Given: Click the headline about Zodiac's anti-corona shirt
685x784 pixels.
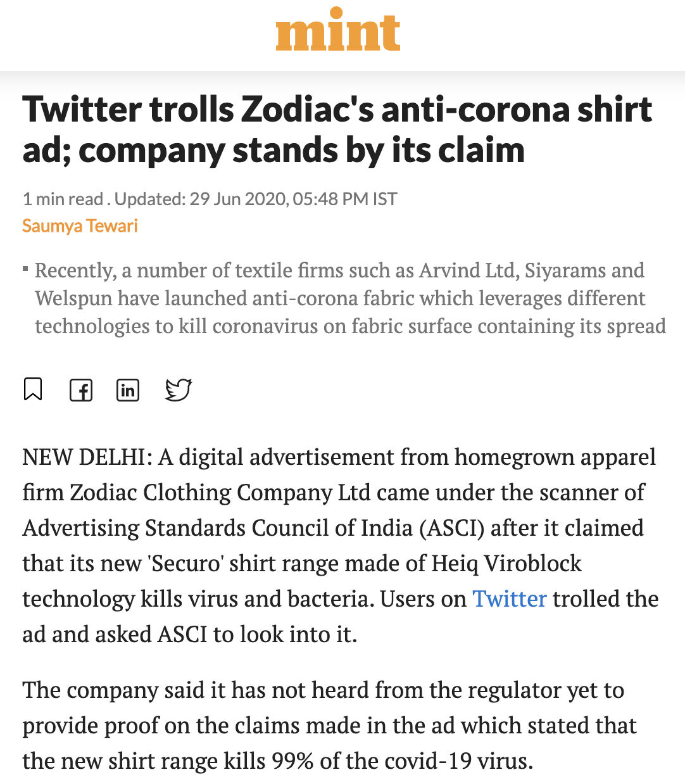Looking at the screenshot, I should point(337,129).
